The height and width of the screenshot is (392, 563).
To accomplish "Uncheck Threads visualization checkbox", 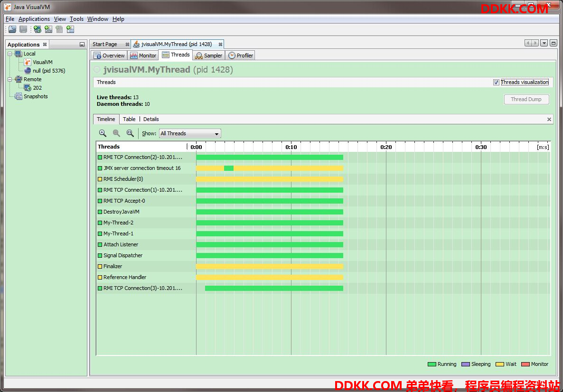I will [496, 82].
